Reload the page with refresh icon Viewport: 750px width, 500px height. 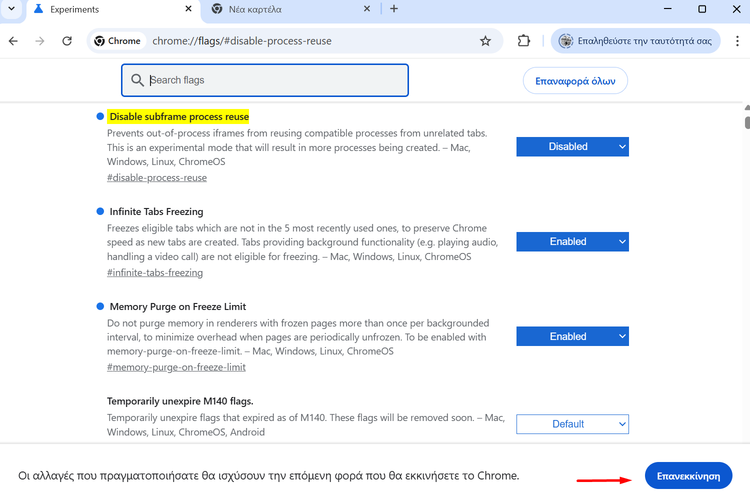point(67,41)
